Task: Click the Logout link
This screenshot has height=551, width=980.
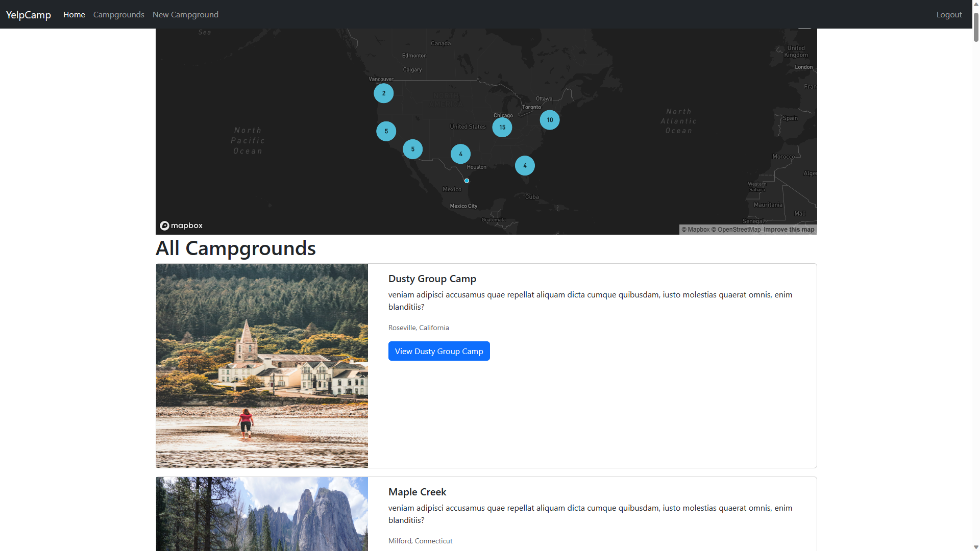Action: point(949,14)
